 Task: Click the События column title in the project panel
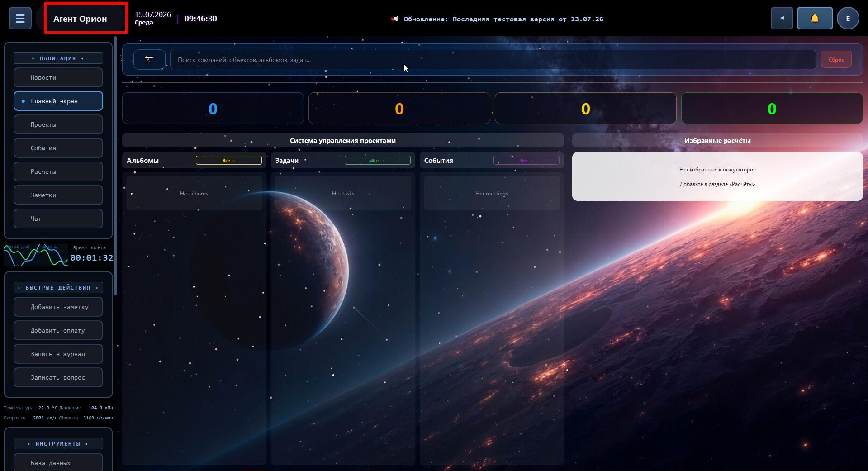pyautogui.click(x=438, y=161)
